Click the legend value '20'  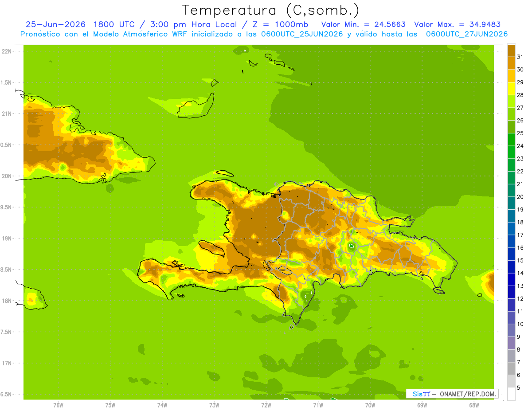pos(520,197)
